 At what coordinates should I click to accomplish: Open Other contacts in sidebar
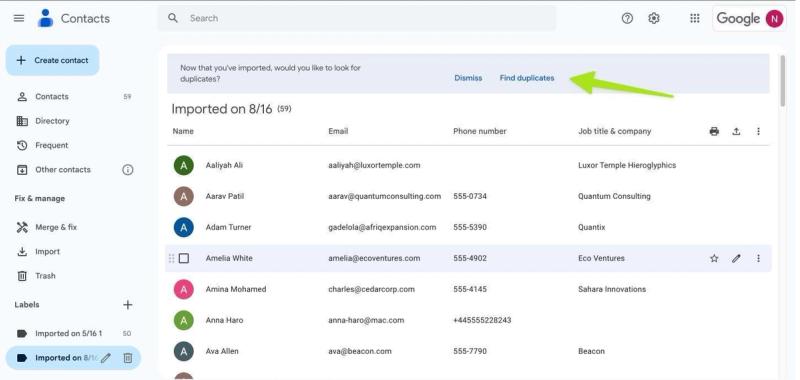(x=63, y=170)
